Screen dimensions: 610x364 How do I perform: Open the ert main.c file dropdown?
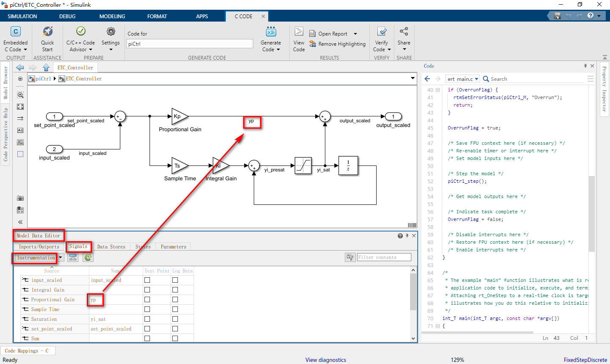click(477, 79)
